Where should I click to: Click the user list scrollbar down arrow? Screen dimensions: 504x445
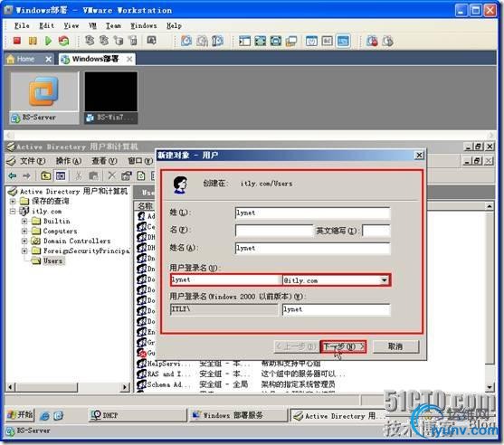[x=490, y=387]
